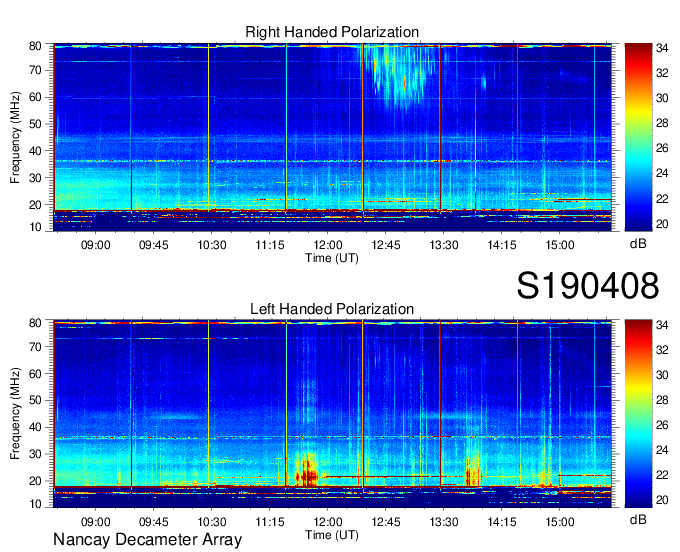Click the 'Nancay Decameter Array' caption
The width and height of the screenshot is (680, 552).
(x=147, y=540)
